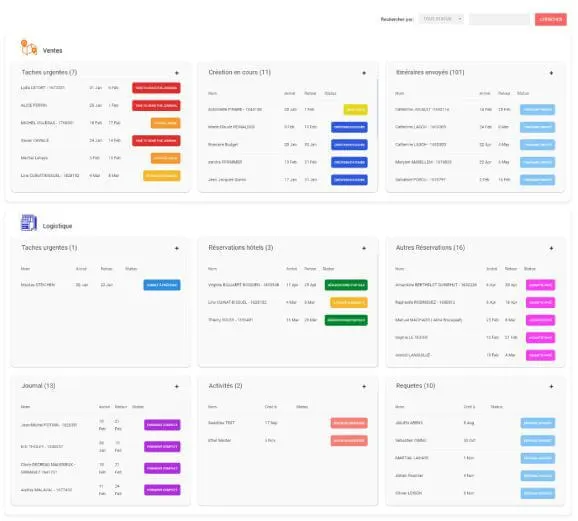Expand the Création en cours (11) card plus icon
Image resolution: width=578 pixels, height=521 pixels.
click(x=364, y=73)
